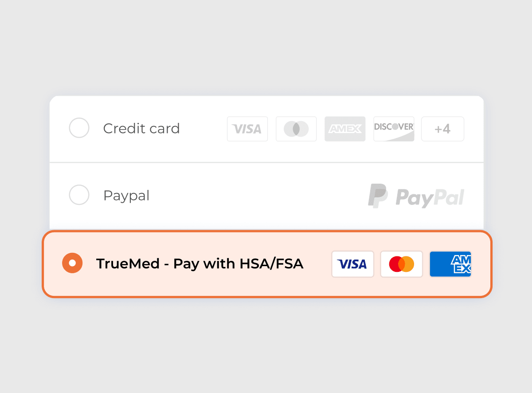Click the "HSA/FSA" text
This screenshot has height=393, width=532.
point(271,264)
